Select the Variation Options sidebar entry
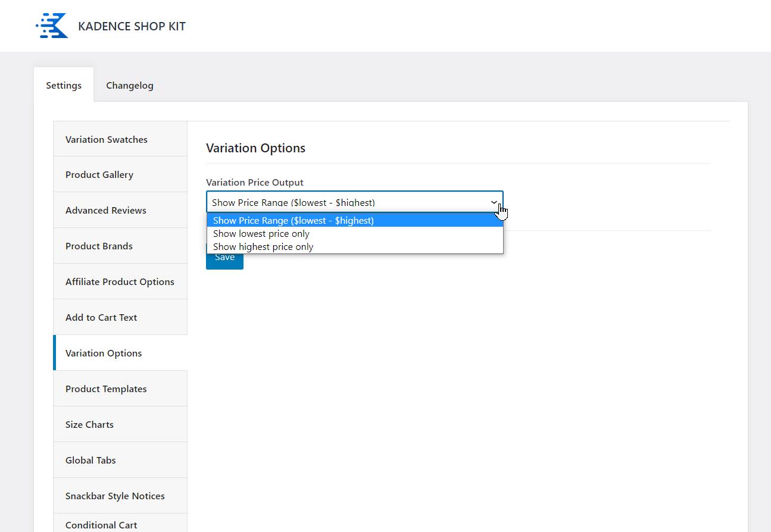 click(104, 353)
